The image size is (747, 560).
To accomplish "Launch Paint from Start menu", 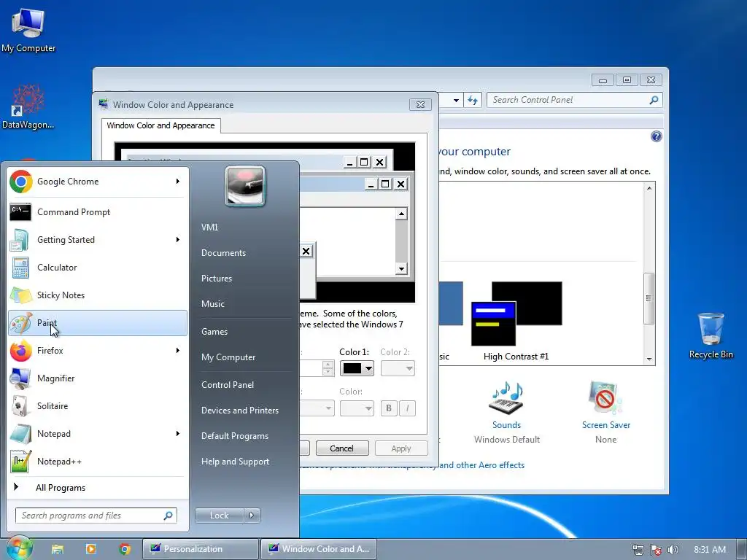I will pos(97,323).
